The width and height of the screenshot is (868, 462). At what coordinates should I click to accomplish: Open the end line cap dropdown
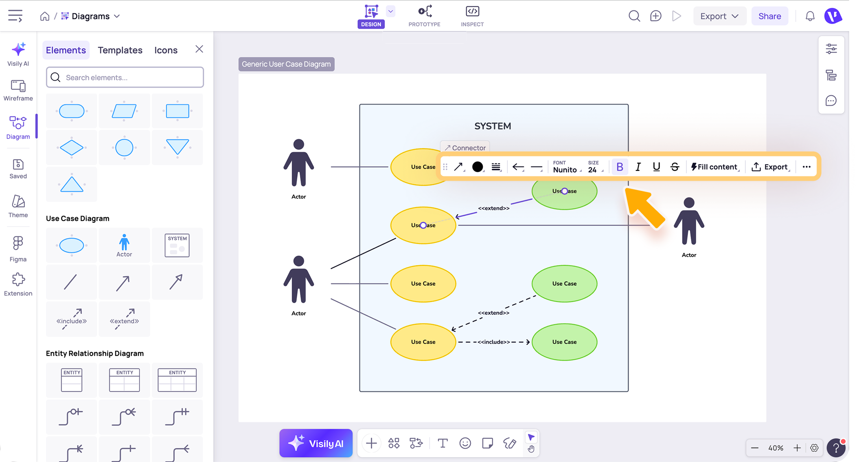(537, 167)
